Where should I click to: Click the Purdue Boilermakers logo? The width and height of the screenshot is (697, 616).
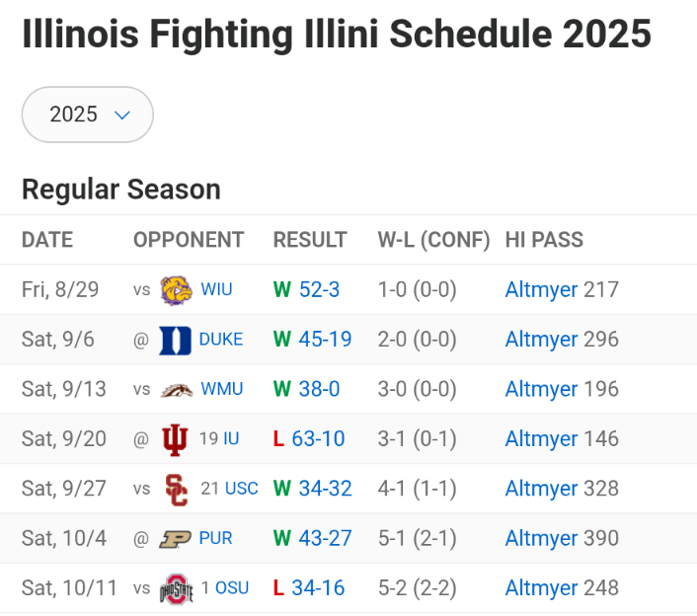click(x=175, y=539)
